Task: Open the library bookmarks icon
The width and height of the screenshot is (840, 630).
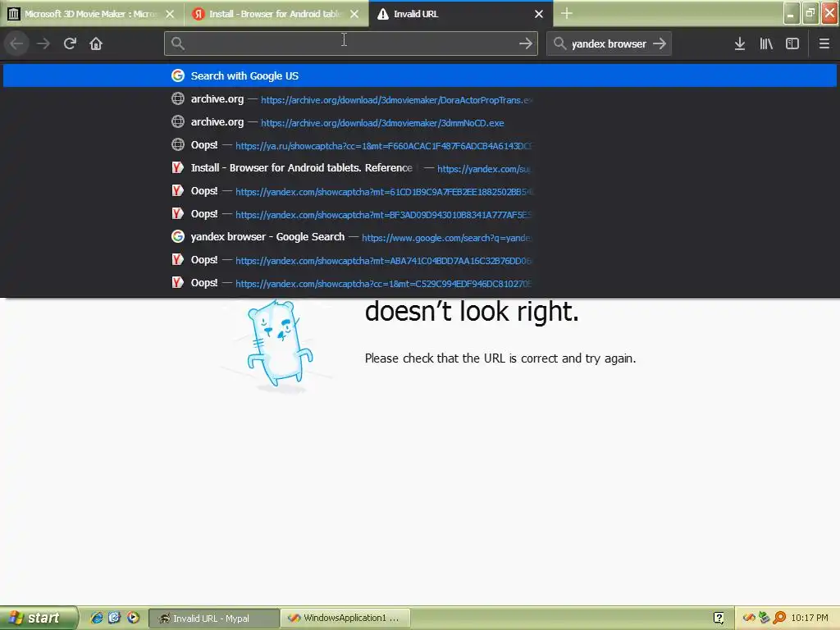Action: [x=766, y=43]
